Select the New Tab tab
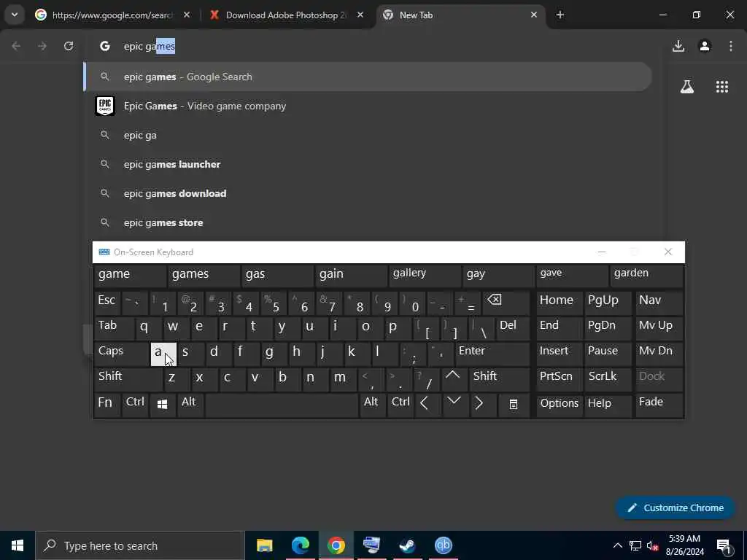This screenshot has height=560, width=747. coord(460,15)
